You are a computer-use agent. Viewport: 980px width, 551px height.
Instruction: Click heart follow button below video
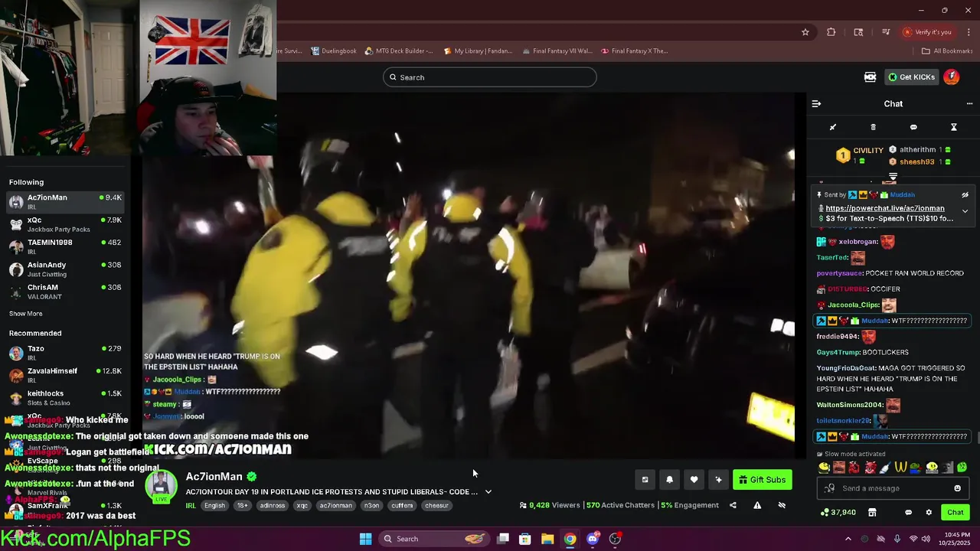click(x=694, y=480)
